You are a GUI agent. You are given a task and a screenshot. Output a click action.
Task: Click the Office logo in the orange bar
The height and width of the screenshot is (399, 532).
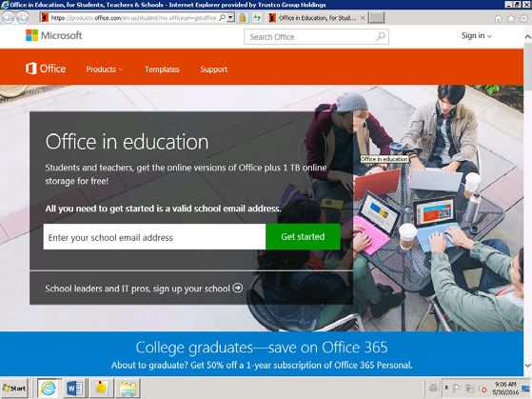(x=46, y=69)
